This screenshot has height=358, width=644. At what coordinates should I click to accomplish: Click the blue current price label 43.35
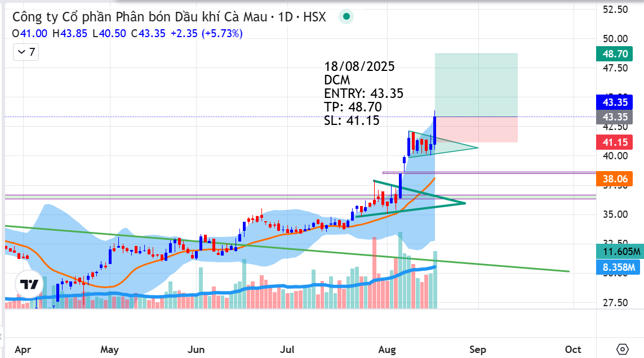click(615, 102)
